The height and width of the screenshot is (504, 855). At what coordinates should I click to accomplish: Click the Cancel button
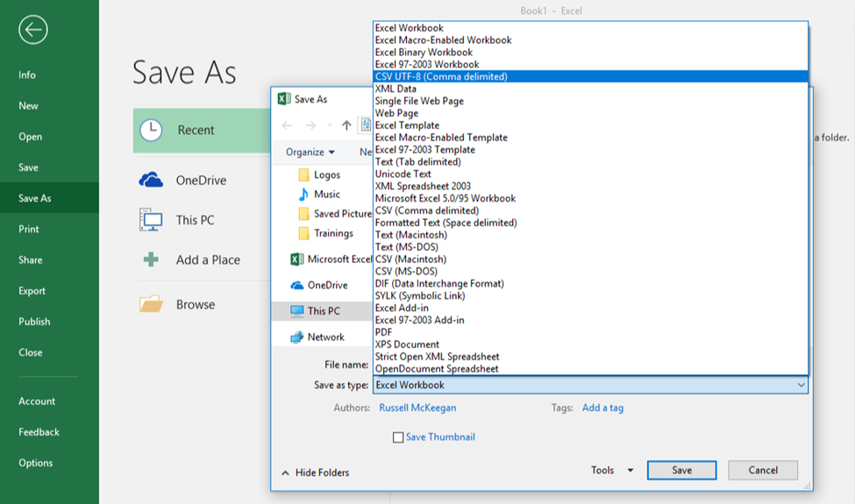coord(763,470)
